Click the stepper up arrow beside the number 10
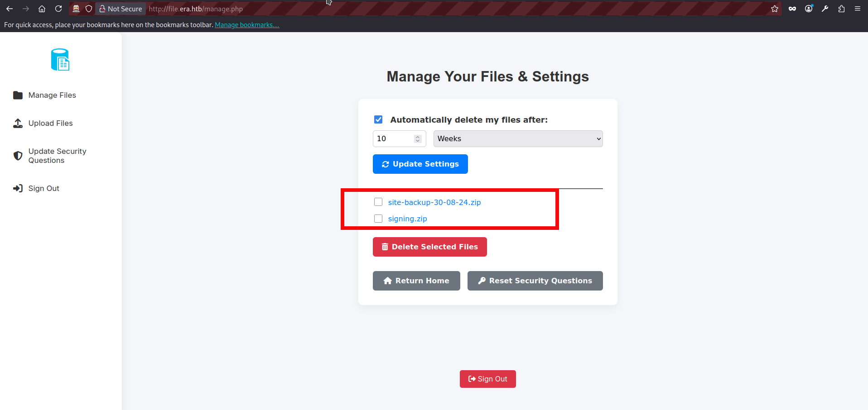The image size is (868, 410). pos(418,136)
